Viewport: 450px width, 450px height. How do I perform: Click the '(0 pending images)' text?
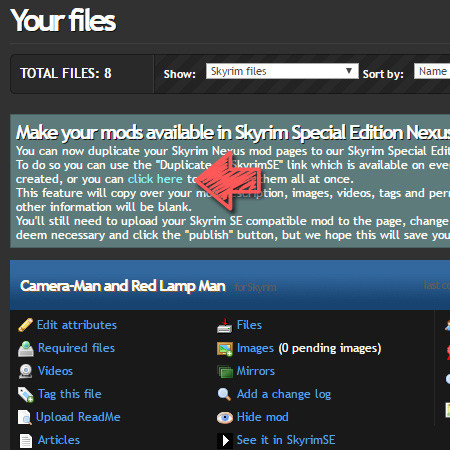(x=330, y=348)
